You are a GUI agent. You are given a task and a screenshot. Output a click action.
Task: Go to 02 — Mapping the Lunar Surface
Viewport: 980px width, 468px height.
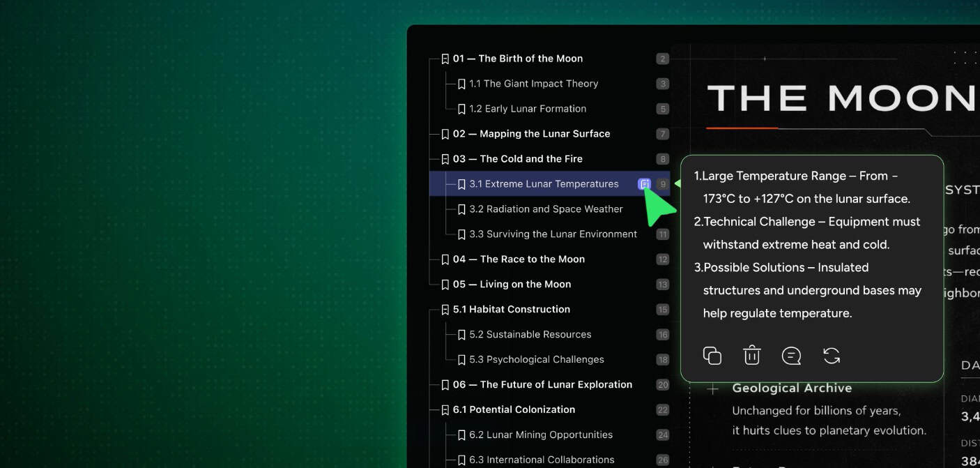(x=531, y=134)
